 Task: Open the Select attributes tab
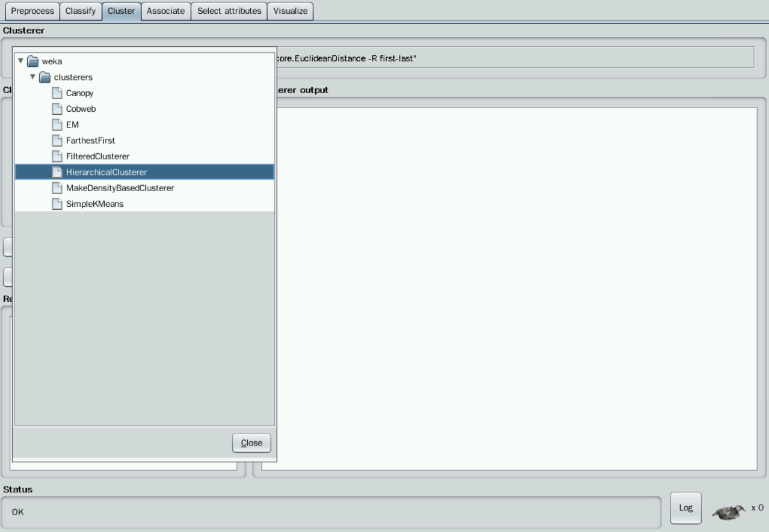[229, 11]
